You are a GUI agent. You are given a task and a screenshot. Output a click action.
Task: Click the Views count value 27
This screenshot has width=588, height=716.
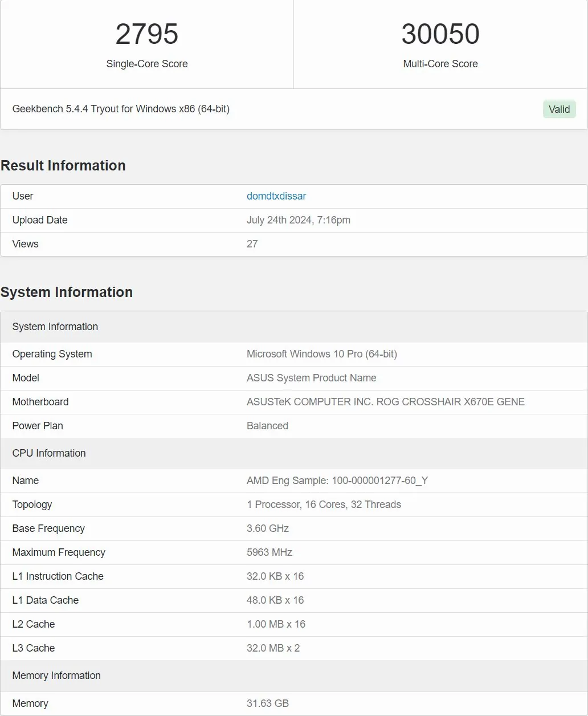click(252, 244)
